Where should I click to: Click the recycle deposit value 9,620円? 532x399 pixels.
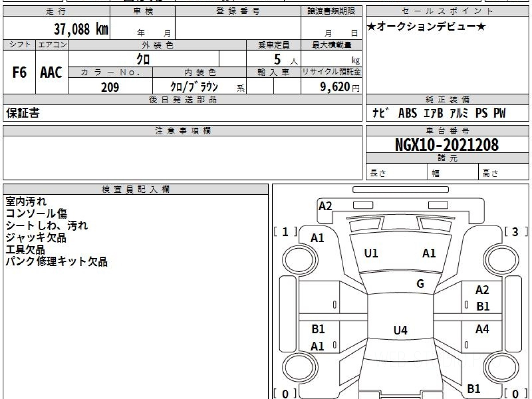coord(340,87)
